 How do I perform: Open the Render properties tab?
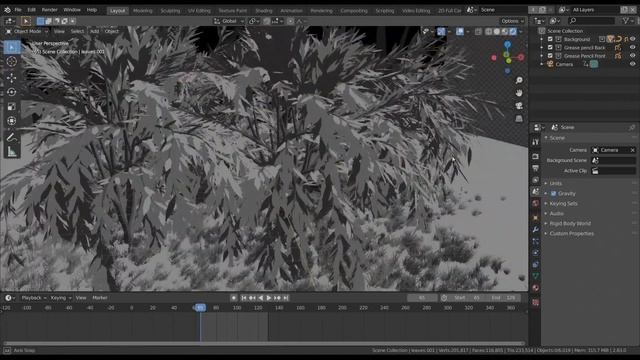click(x=536, y=156)
